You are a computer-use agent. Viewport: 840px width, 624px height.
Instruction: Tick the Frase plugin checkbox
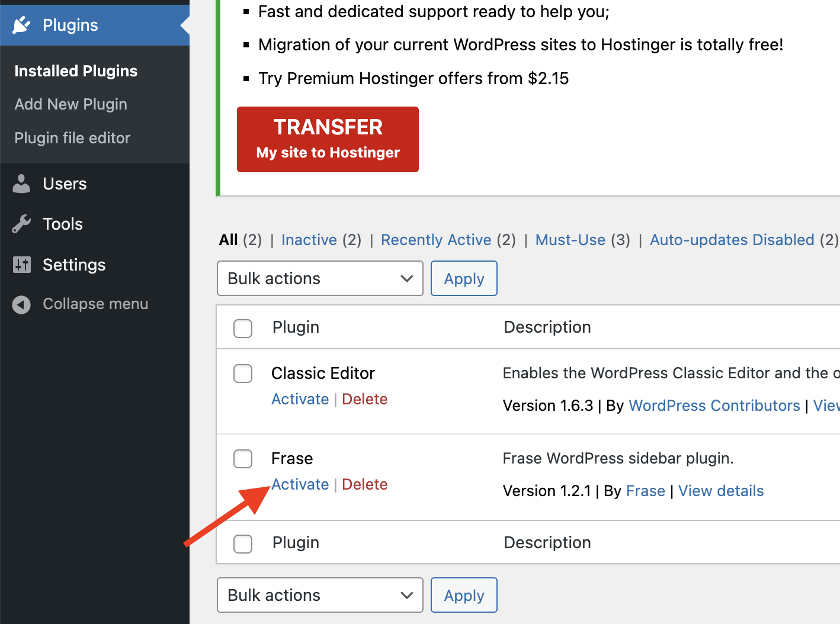point(243,459)
